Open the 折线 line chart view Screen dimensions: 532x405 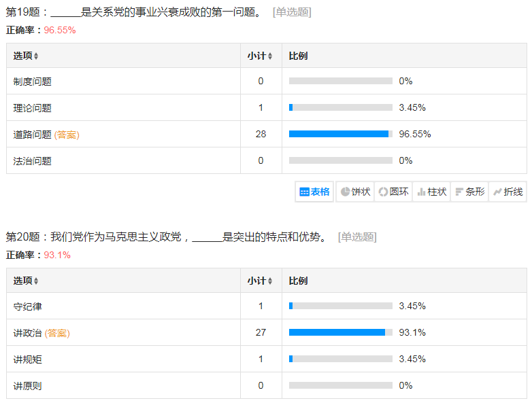point(508,192)
